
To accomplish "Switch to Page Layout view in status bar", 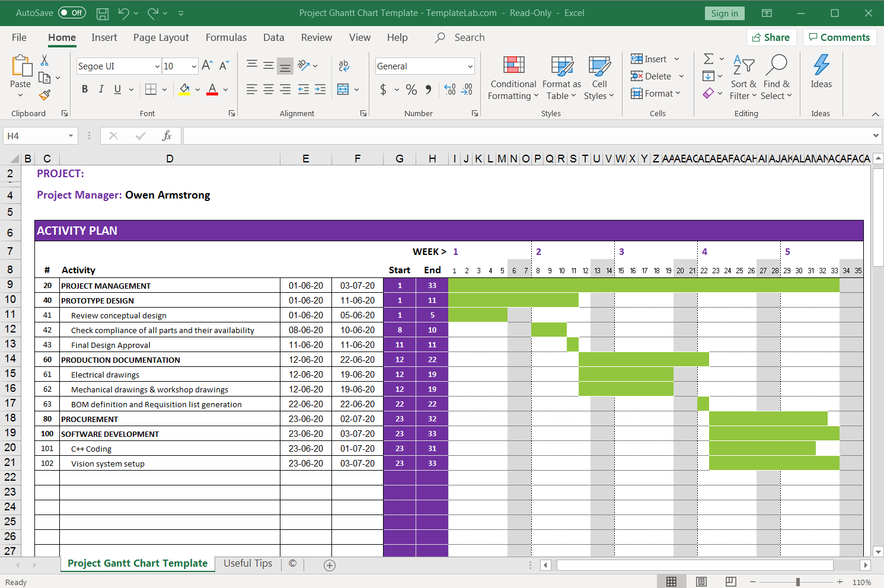I will (x=701, y=582).
